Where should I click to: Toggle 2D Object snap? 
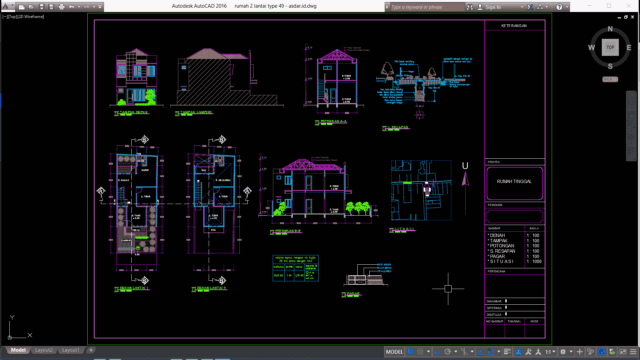(491, 352)
